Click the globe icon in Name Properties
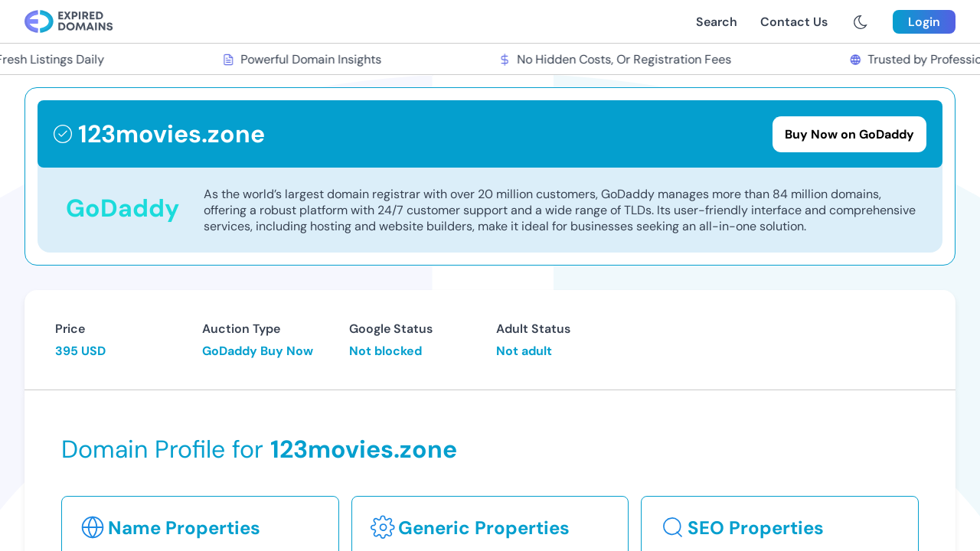The height and width of the screenshot is (551, 980). tap(93, 527)
